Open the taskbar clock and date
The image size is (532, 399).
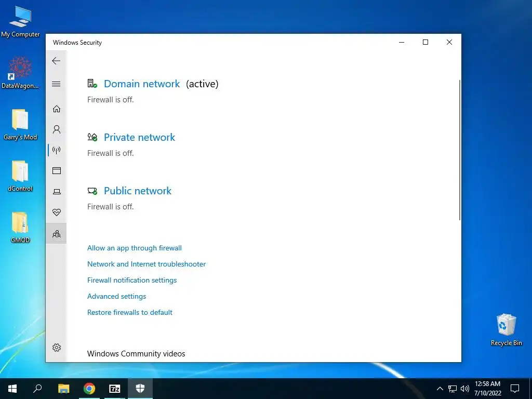click(487, 389)
